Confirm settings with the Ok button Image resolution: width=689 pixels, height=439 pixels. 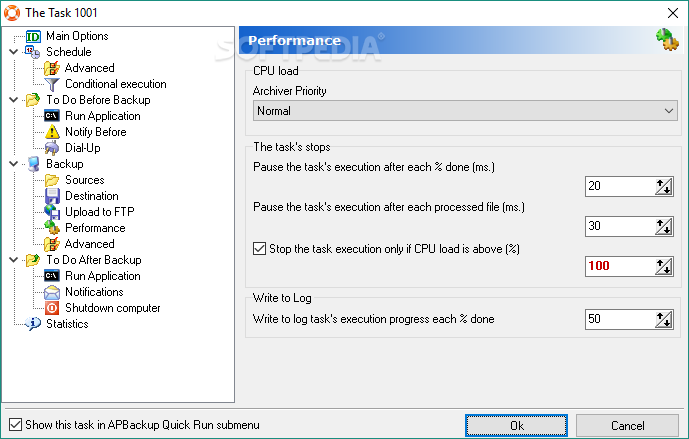(x=516, y=425)
